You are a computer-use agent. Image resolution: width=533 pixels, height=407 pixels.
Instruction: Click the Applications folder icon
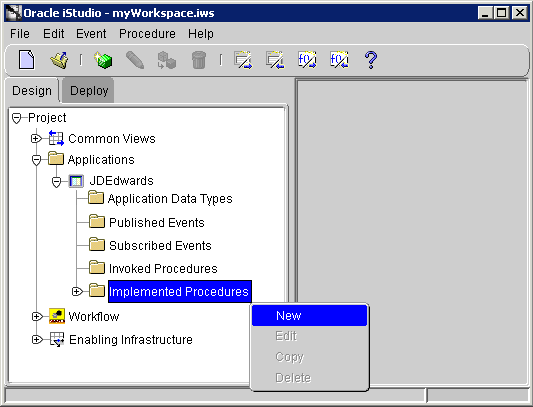point(56,159)
